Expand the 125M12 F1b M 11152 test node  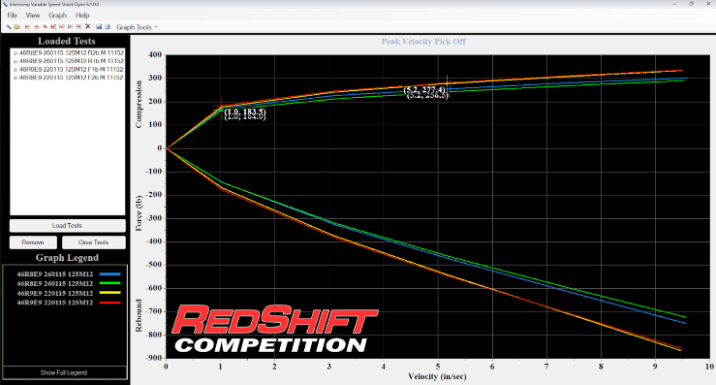point(15,69)
